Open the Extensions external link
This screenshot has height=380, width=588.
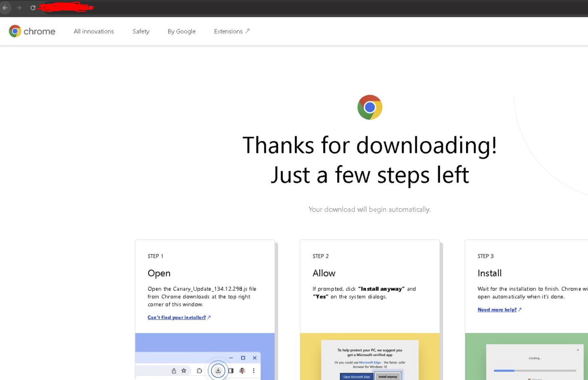pos(232,31)
